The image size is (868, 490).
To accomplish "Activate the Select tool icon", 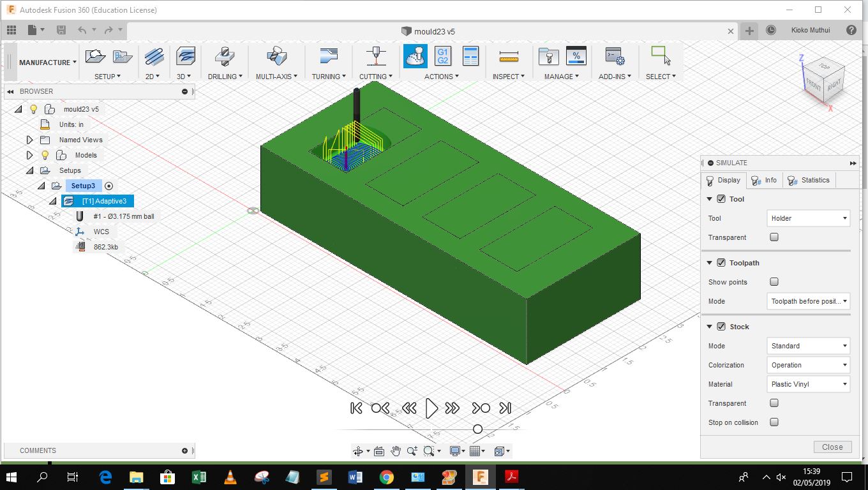I will [661, 56].
